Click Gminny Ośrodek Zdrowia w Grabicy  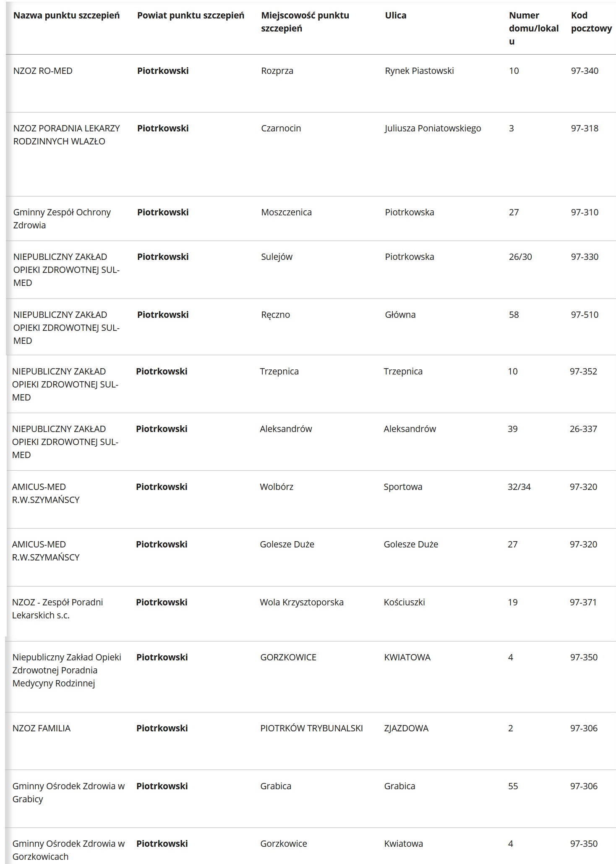(68, 793)
